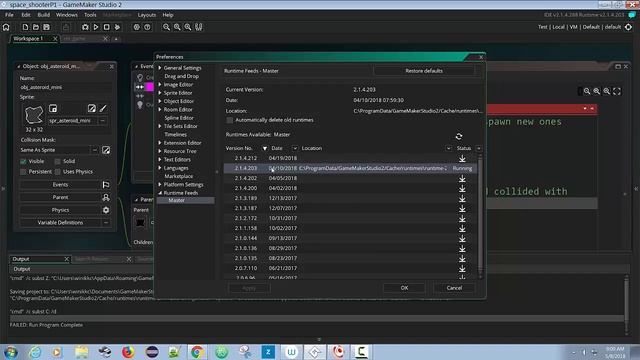Create a new project from the toolbar
Viewport: 640px width, 360px height.
click(25, 27)
